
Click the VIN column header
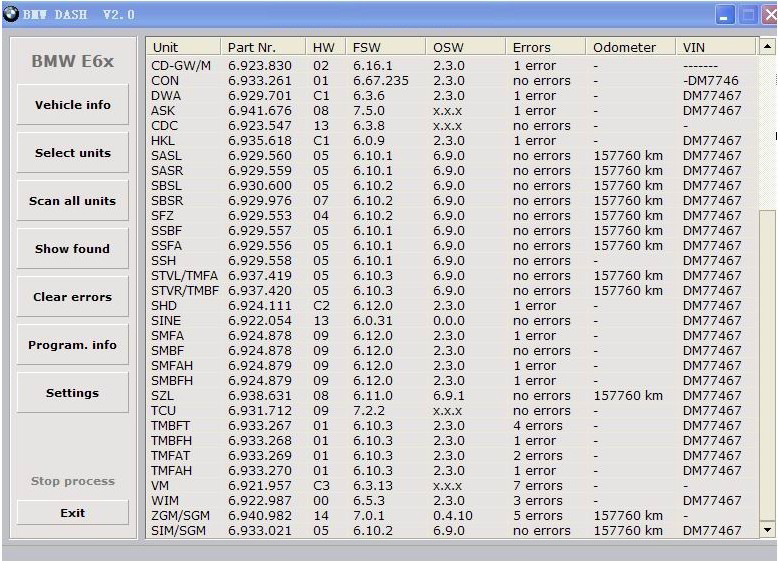click(x=715, y=47)
